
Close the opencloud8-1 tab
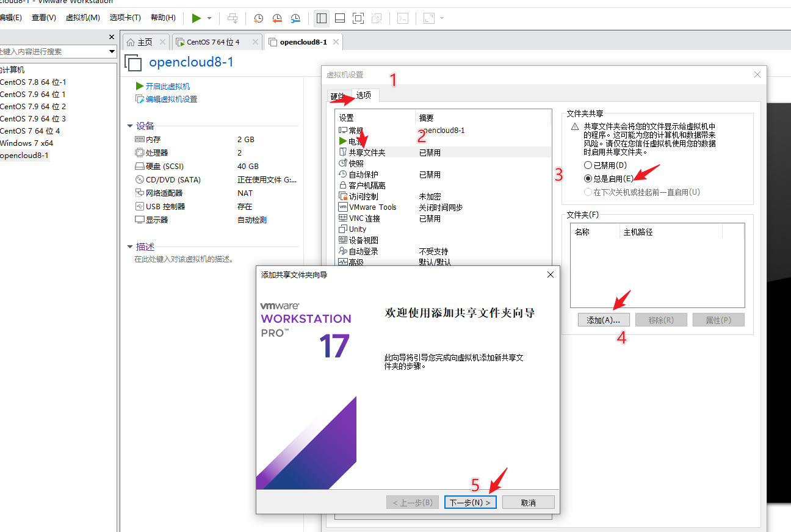coord(334,42)
